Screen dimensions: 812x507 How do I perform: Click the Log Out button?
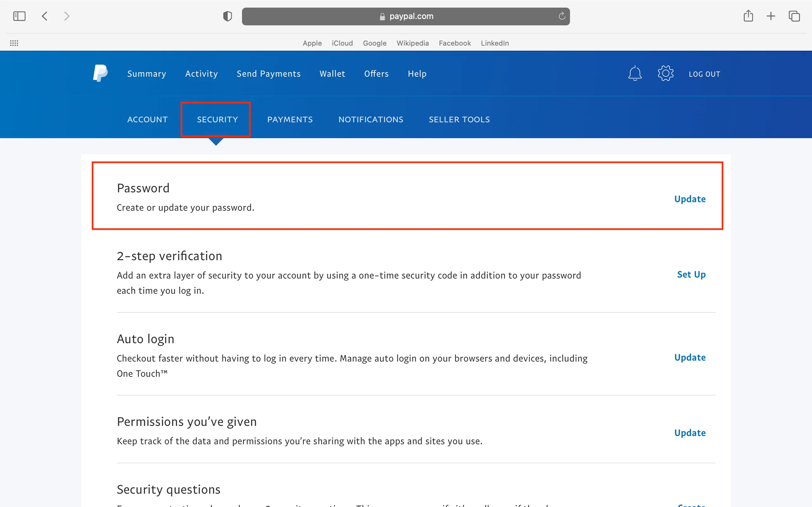[704, 74]
